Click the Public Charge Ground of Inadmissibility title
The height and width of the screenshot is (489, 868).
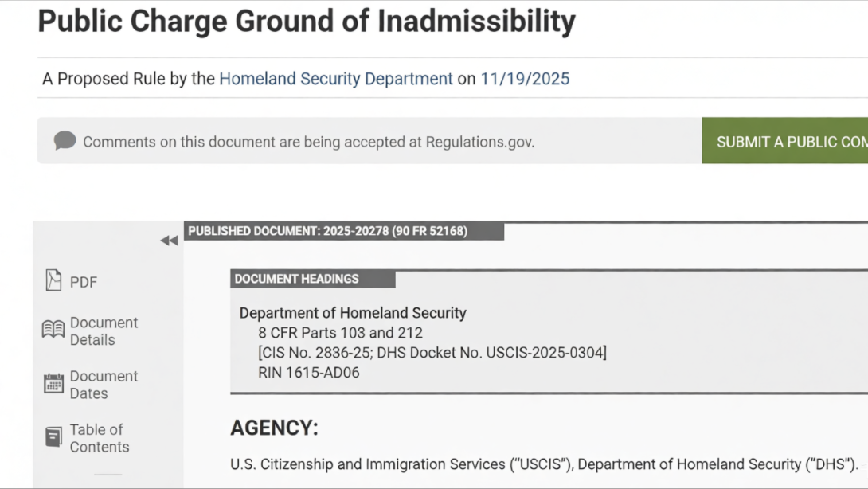[x=307, y=22]
